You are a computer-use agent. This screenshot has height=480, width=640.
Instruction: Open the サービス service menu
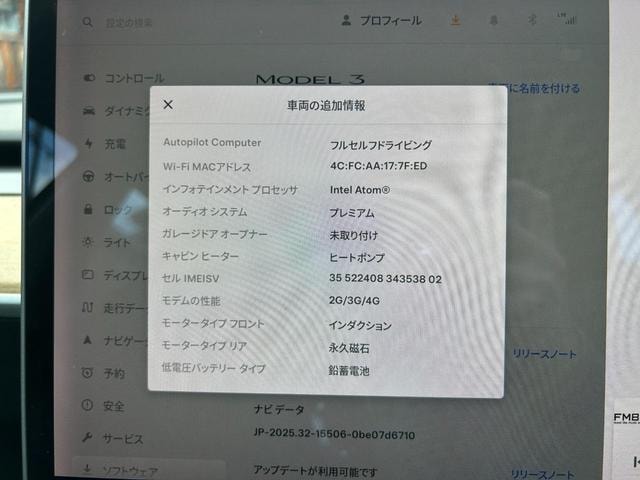123,439
